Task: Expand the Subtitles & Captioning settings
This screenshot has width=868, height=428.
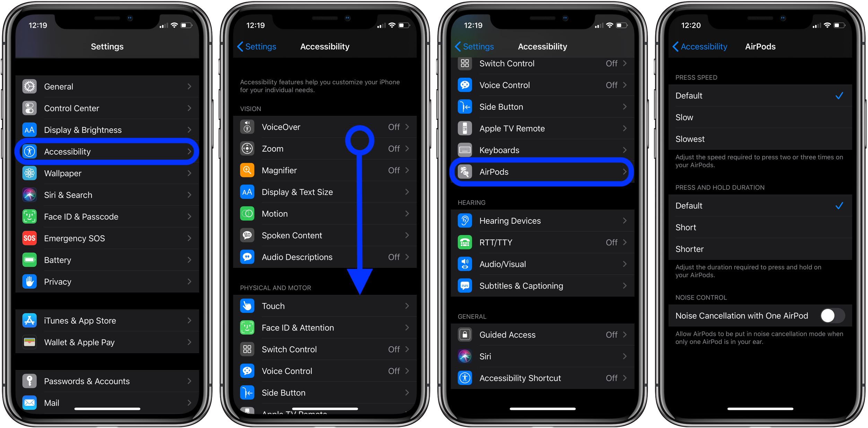Action: [x=542, y=286]
